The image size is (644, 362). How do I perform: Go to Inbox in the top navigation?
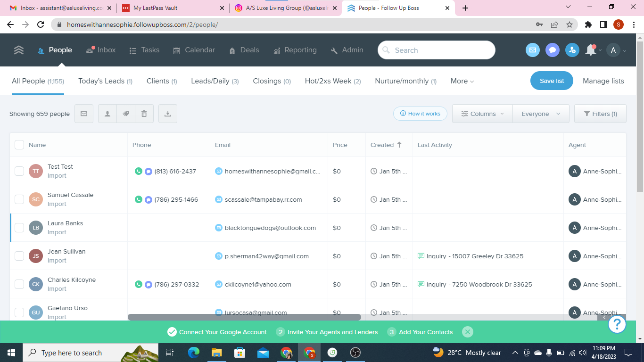[x=101, y=50]
